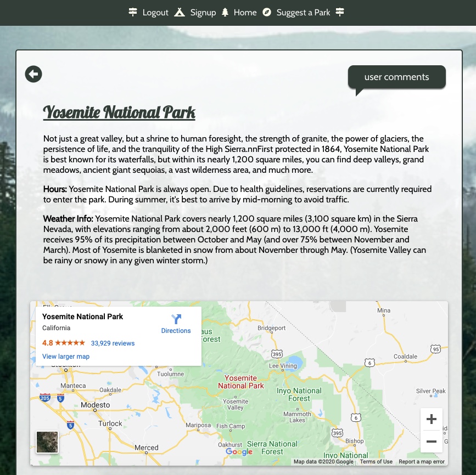Click the Weather Info label text

pyautogui.click(x=68, y=219)
